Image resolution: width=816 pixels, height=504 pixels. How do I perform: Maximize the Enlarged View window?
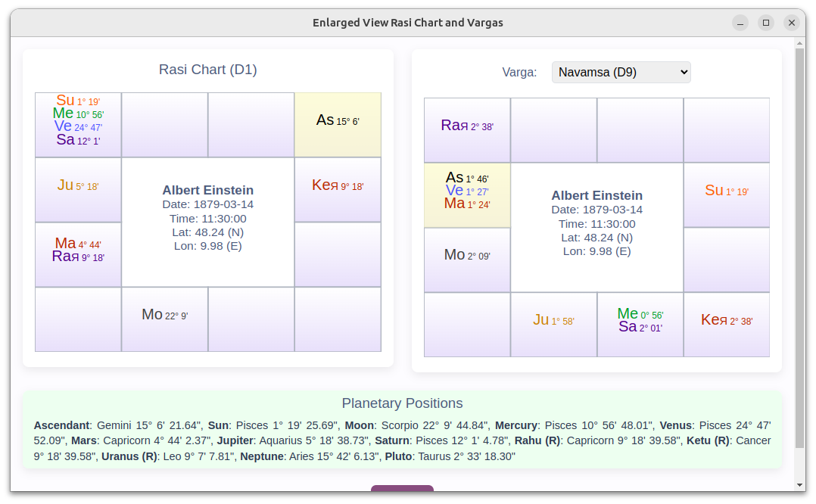(766, 23)
